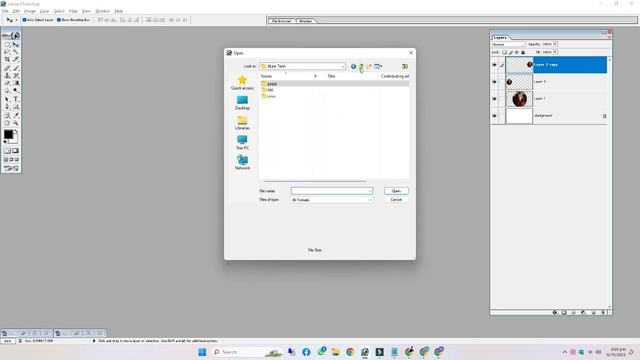Jump to ImageReady button in toolbox
The height and width of the screenshot is (360, 640).
pos(11,168)
